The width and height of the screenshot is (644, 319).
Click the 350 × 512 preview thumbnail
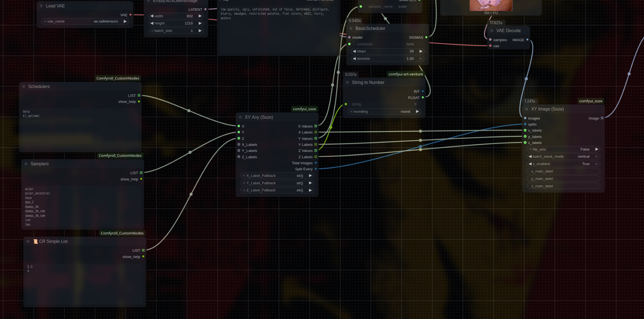tap(491, 5)
